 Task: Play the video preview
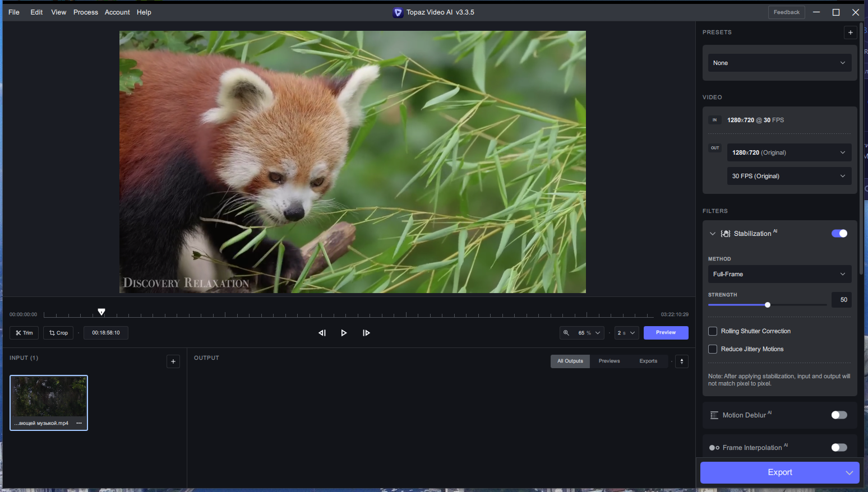pos(344,333)
